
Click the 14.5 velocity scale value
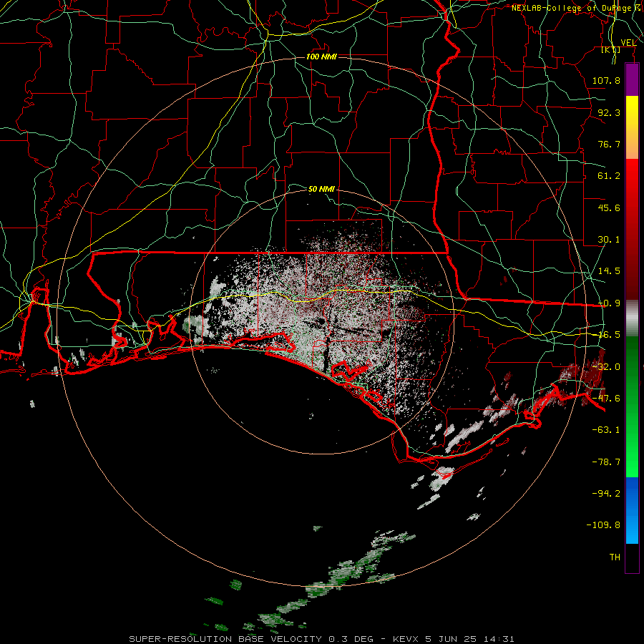click(609, 271)
